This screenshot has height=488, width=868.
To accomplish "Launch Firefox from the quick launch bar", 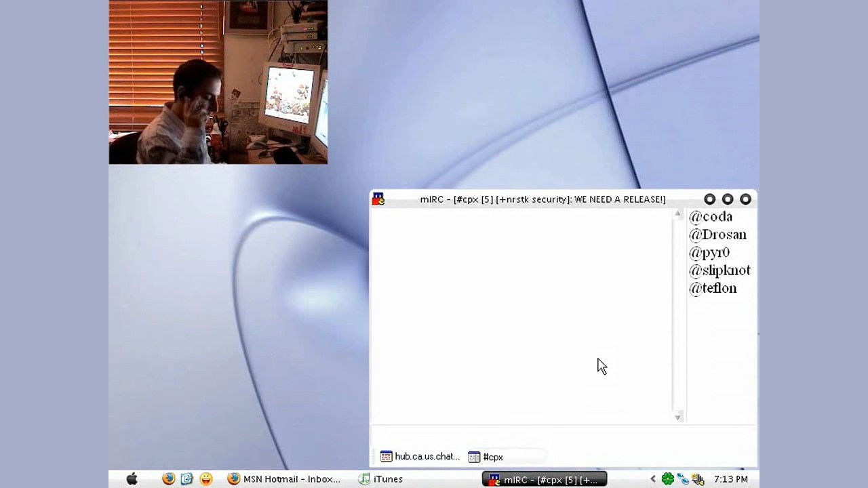I will 168,479.
